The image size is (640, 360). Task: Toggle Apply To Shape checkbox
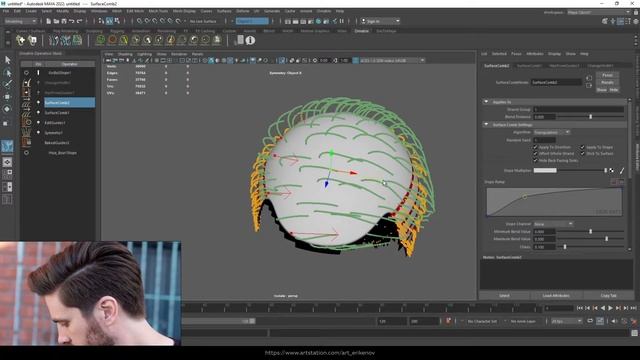tap(582, 147)
